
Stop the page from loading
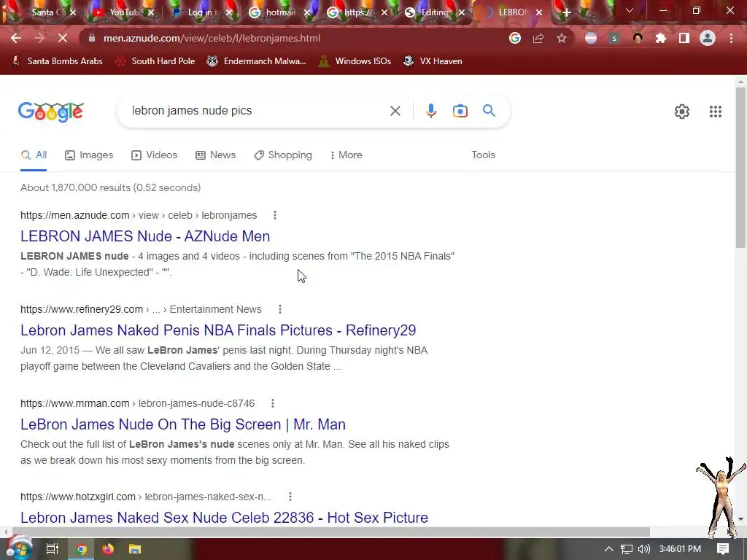tap(63, 38)
